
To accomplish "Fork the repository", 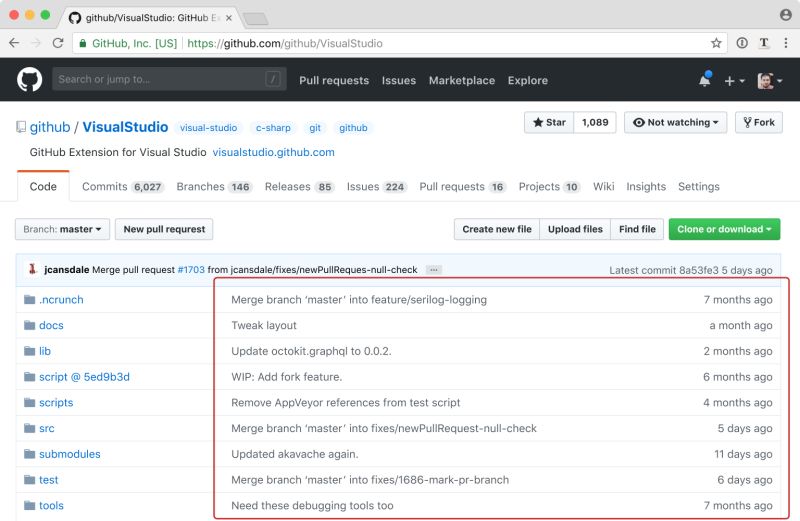I will (759, 122).
